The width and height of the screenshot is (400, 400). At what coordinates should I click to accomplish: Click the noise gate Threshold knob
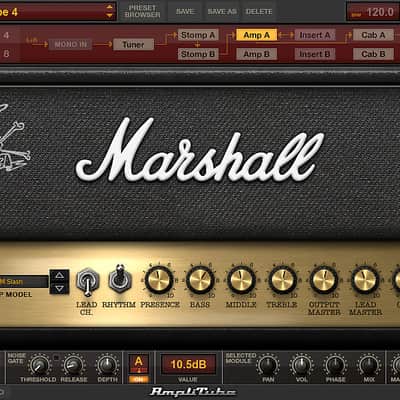coord(39,365)
